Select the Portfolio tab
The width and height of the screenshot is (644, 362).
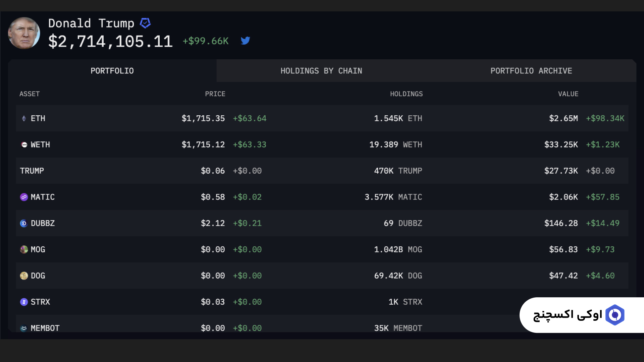(112, 71)
